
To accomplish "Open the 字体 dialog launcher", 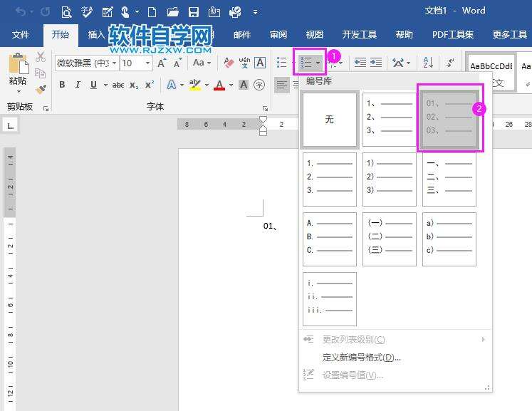I will (265, 108).
